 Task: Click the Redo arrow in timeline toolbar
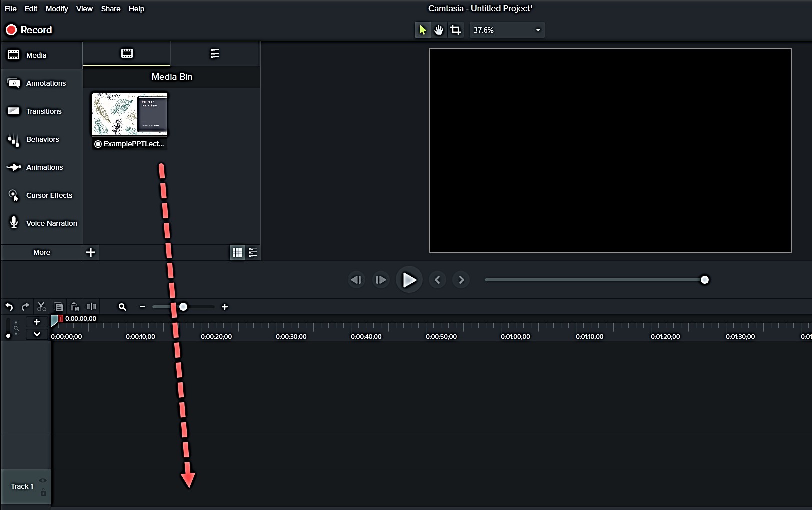[x=25, y=307]
